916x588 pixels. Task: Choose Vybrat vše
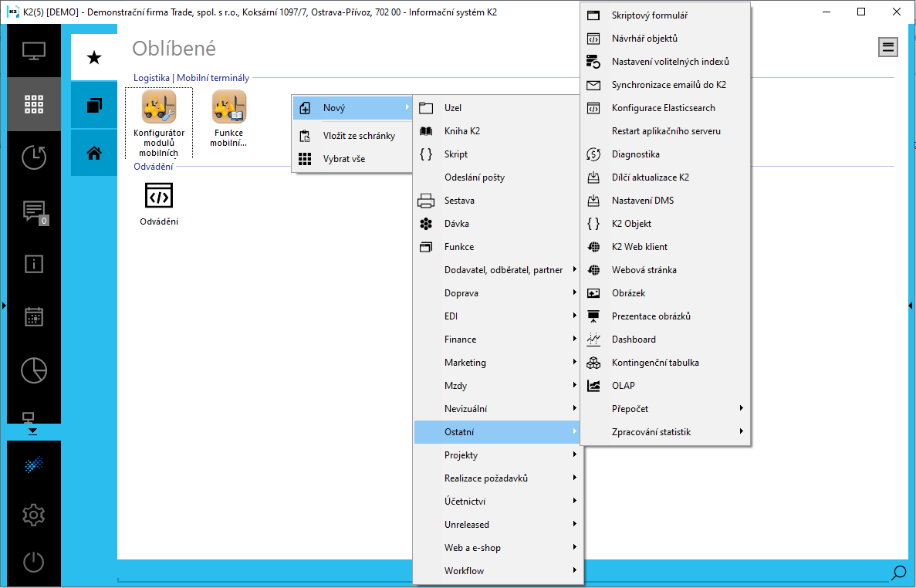352,159
